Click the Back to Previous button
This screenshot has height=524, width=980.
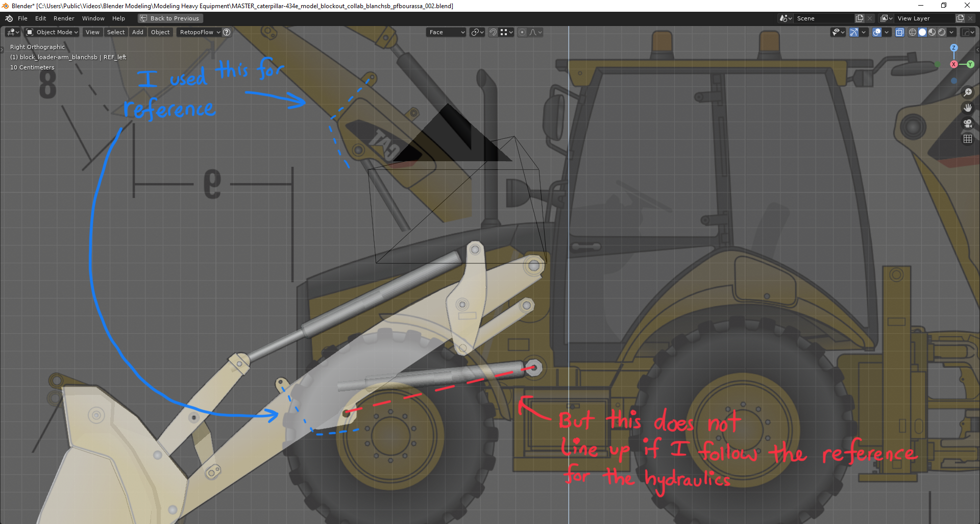pos(170,18)
